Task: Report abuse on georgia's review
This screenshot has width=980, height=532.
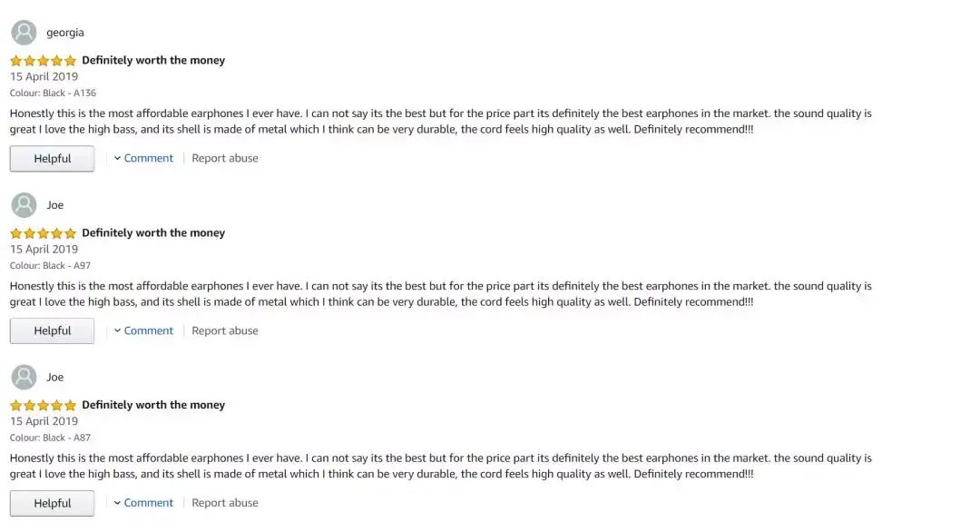Action: coord(225,158)
